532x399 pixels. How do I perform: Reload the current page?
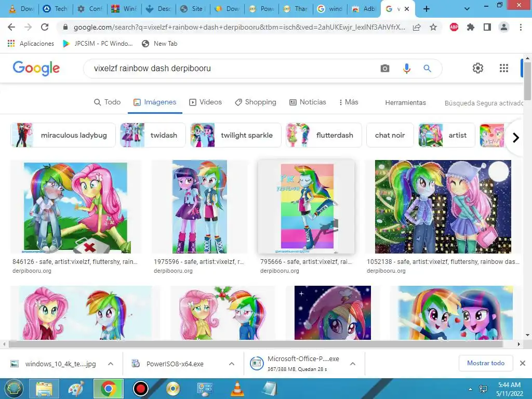(x=45, y=27)
